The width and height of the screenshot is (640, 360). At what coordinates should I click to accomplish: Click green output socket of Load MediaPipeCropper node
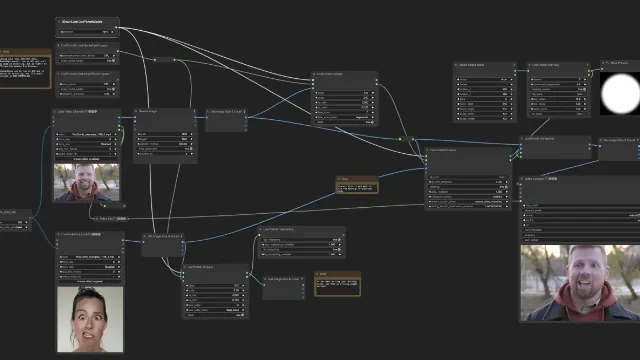[x=118, y=51]
